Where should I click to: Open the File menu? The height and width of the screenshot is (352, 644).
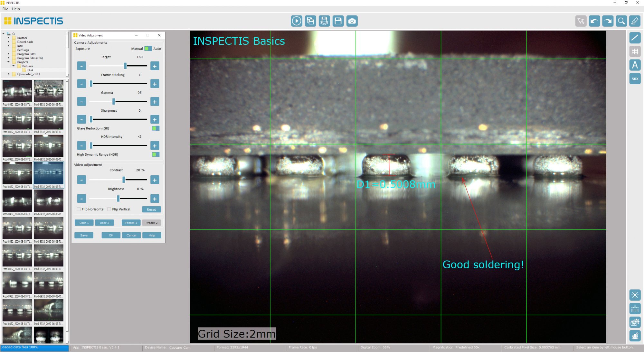click(x=5, y=9)
